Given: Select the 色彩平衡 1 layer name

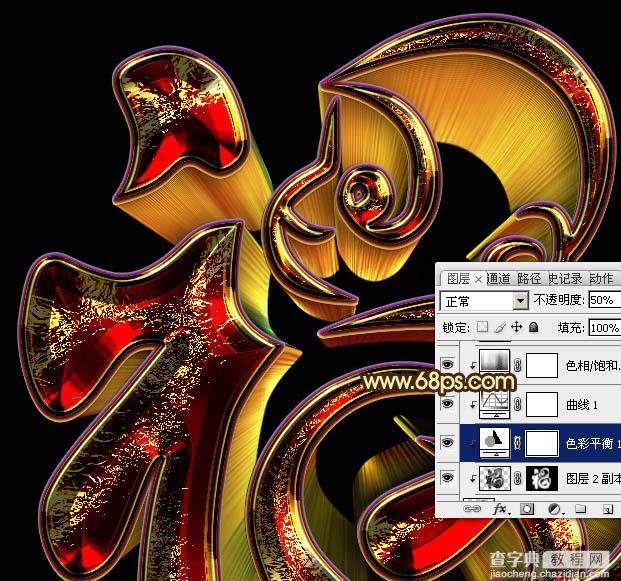Looking at the screenshot, I should pos(593,443).
